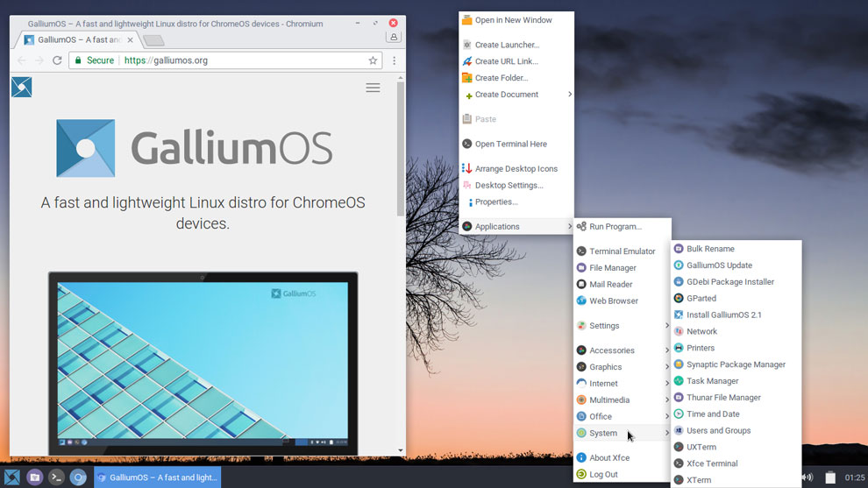Select Open in New Window

(x=516, y=20)
